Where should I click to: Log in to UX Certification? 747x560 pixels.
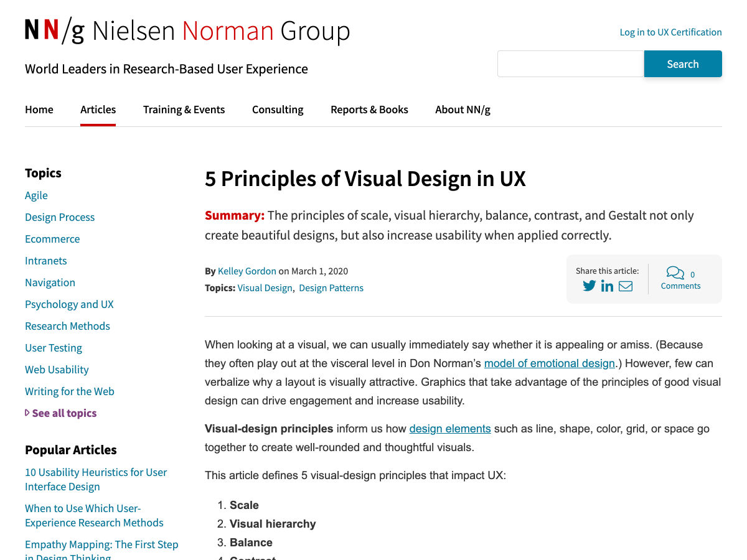pyautogui.click(x=670, y=32)
